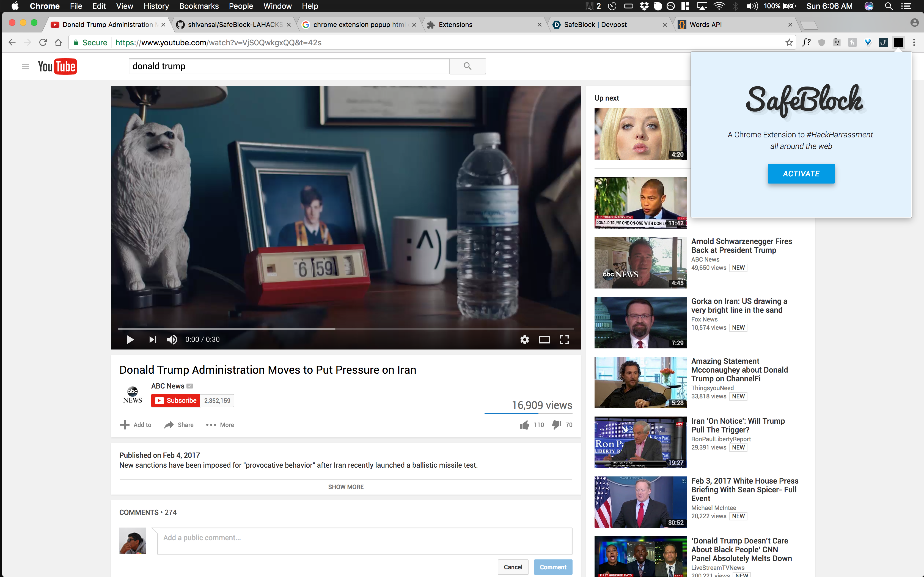Open Arnold Schwarzenegger video thumbnail
This screenshot has width=924, height=577.
pos(640,263)
